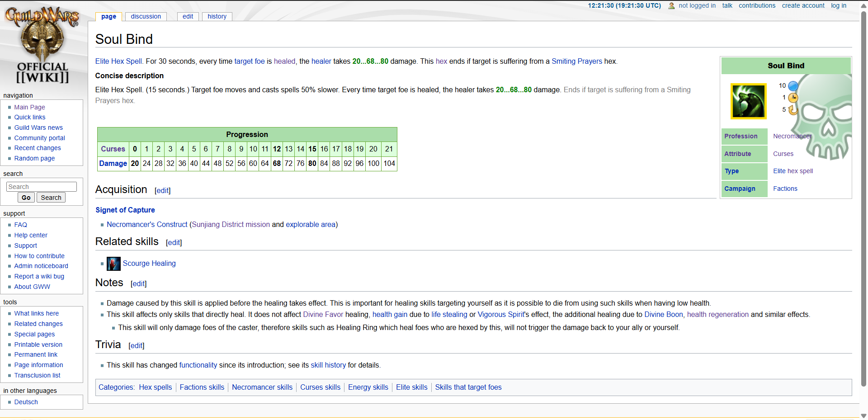This screenshot has width=868, height=420.
Task: Open the Divine Favor link
Action: 323,314
